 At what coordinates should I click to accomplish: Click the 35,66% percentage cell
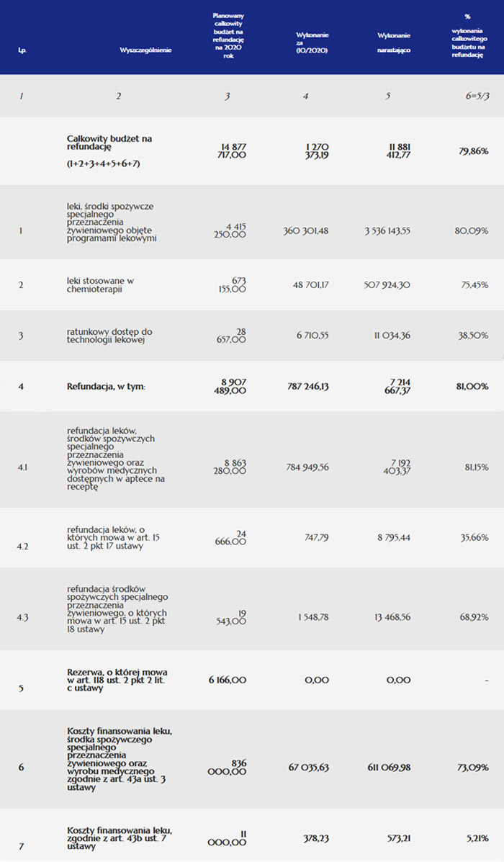pyautogui.click(x=474, y=537)
